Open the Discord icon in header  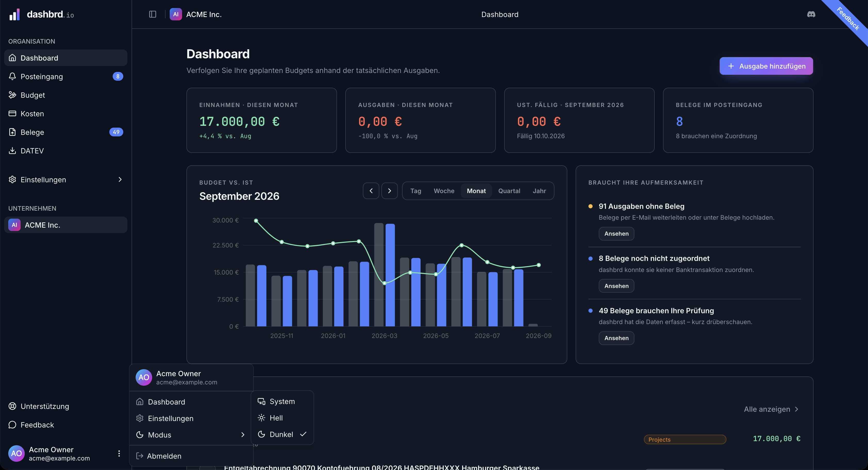[811, 14]
